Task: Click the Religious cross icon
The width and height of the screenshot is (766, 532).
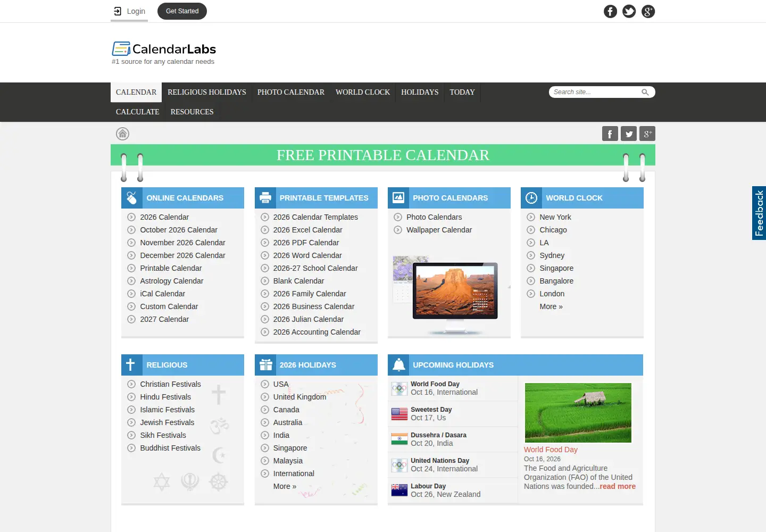Action: tap(131, 365)
